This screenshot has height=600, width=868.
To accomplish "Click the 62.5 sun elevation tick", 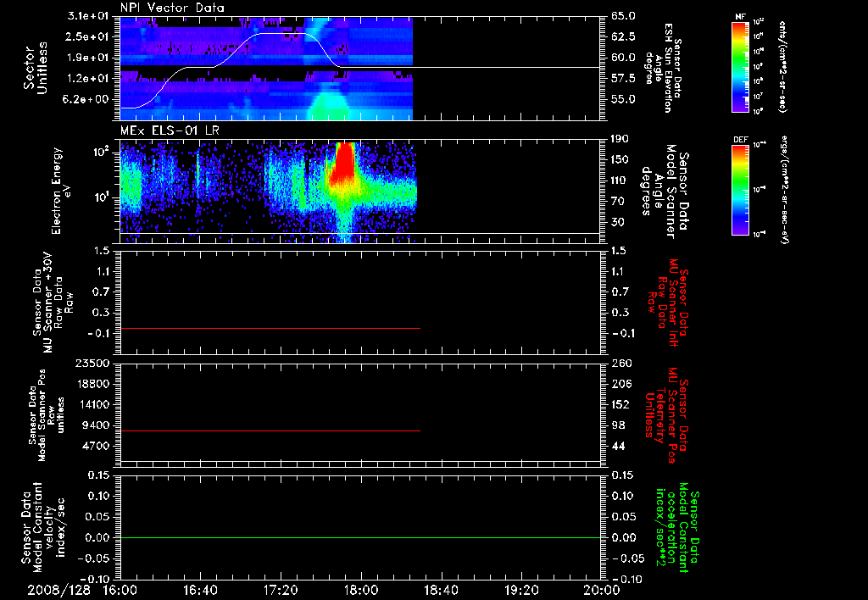I will 623,36.
